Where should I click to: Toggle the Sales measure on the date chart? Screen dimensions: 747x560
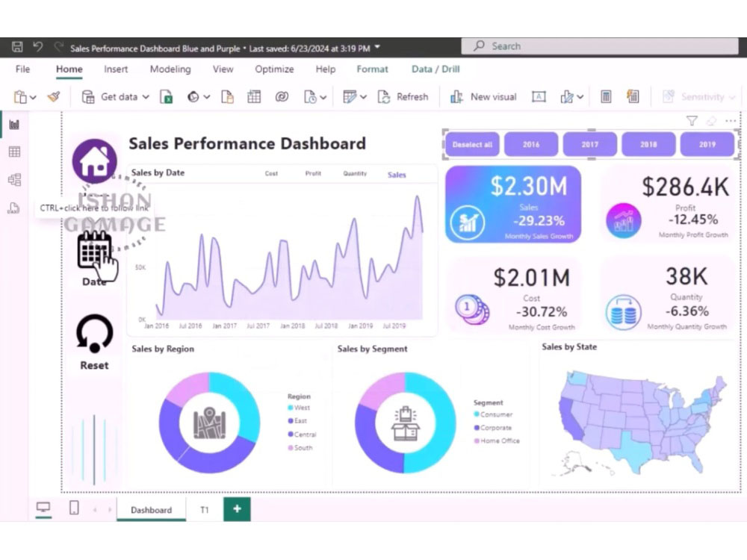click(x=397, y=175)
